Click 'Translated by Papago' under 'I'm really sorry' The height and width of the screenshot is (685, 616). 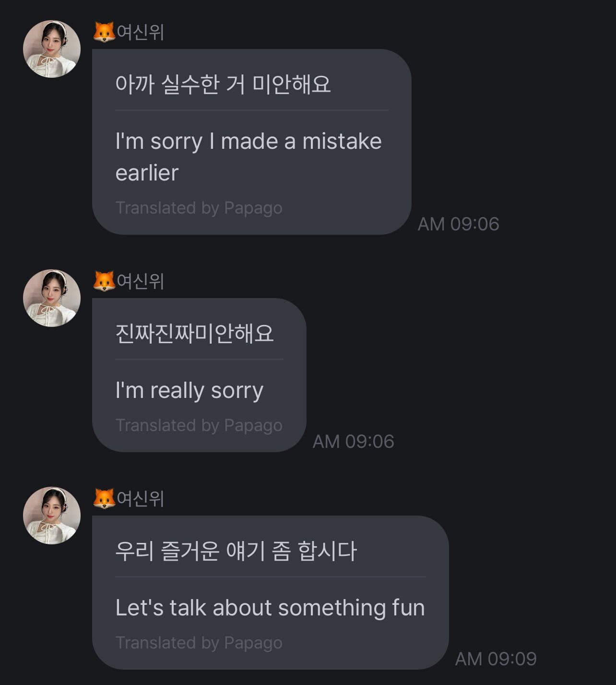[x=199, y=425]
